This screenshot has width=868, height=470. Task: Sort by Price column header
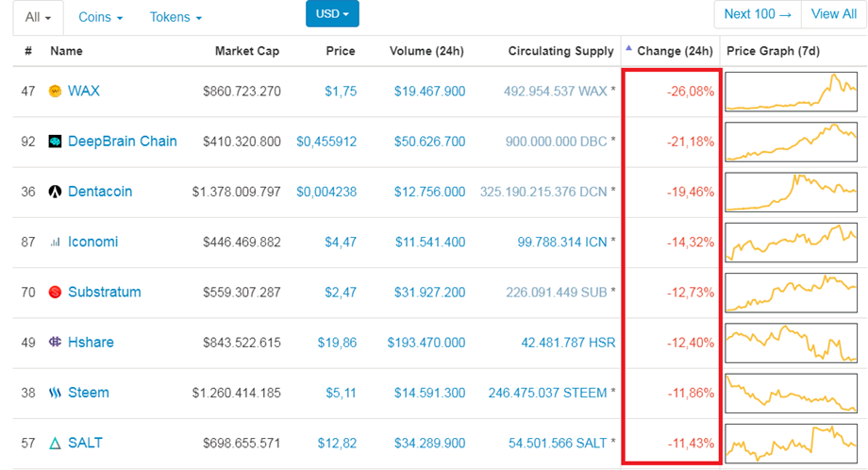341,51
